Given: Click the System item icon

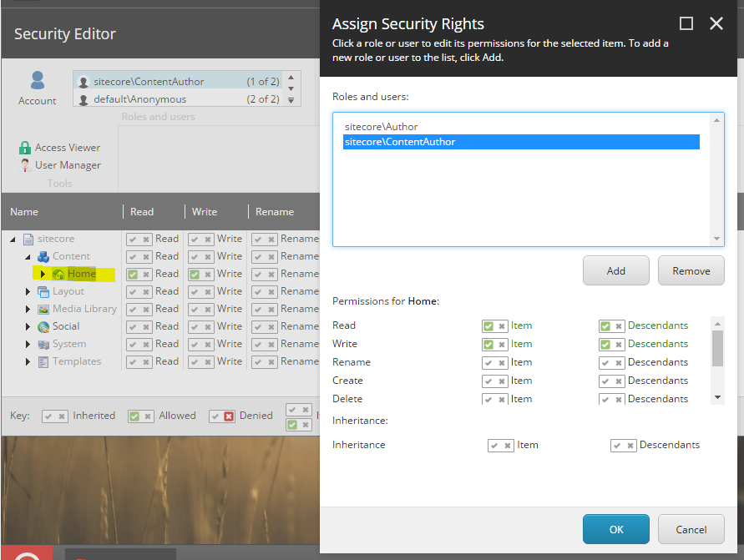Looking at the screenshot, I should coord(43,344).
